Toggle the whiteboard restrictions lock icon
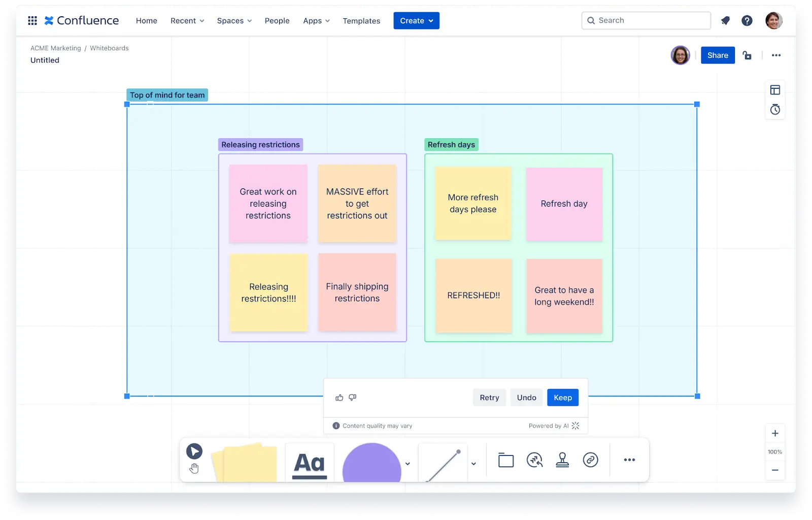 point(747,55)
